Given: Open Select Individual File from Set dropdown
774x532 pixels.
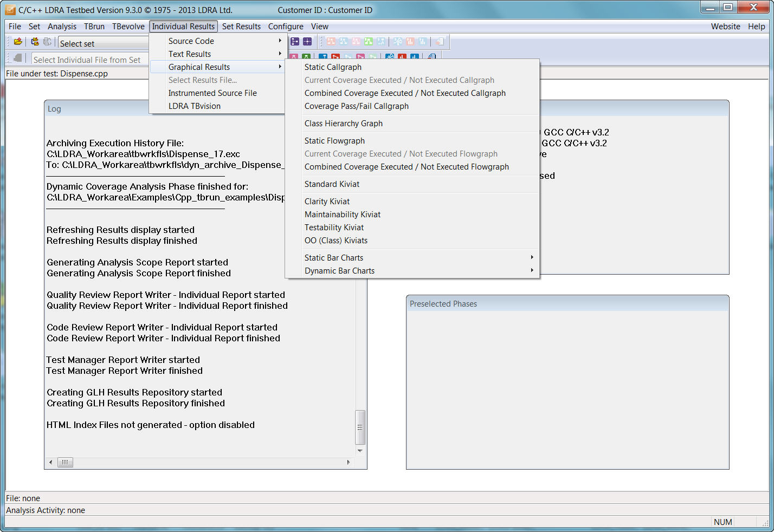Looking at the screenshot, I should pos(89,60).
